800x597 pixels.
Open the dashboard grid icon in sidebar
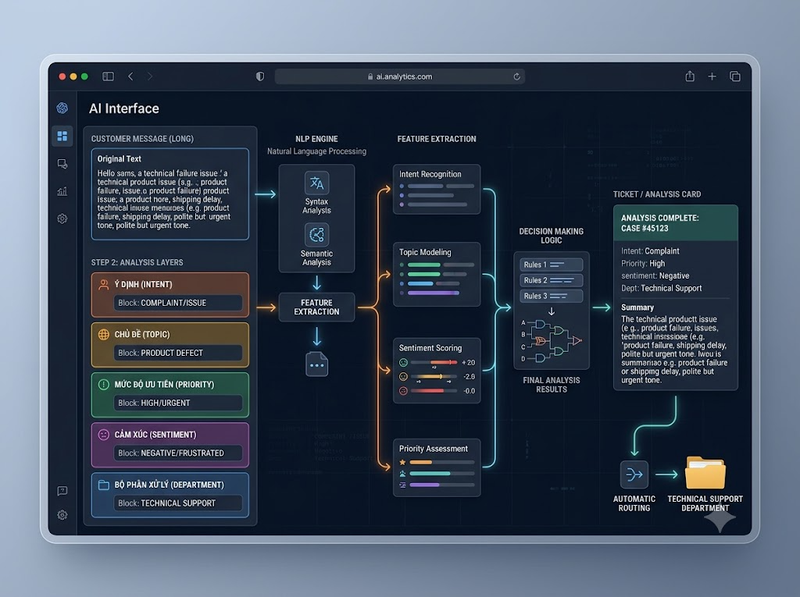tap(62, 136)
